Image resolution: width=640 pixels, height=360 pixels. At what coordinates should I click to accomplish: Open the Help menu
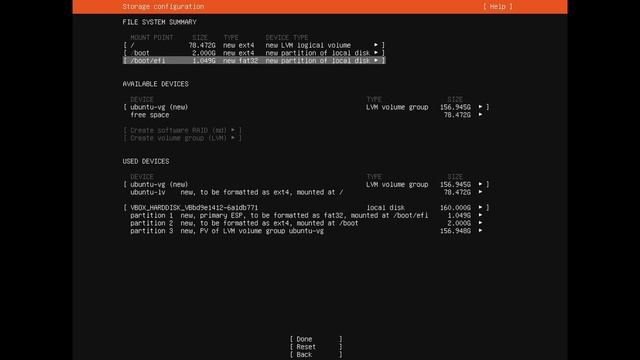(498, 7)
